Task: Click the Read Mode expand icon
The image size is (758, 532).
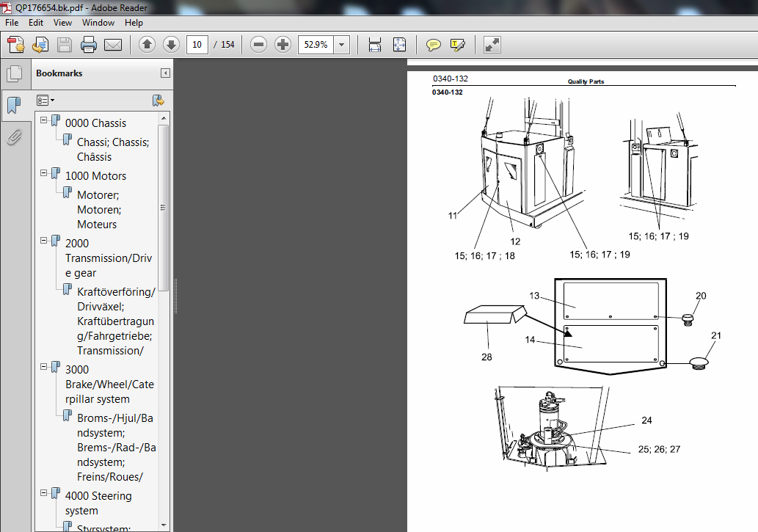Action: (x=492, y=45)
